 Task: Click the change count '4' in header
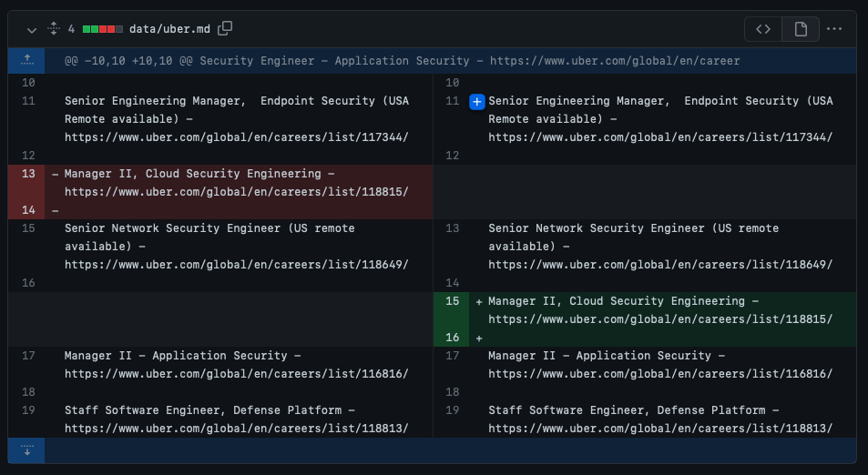click(71, 29)
